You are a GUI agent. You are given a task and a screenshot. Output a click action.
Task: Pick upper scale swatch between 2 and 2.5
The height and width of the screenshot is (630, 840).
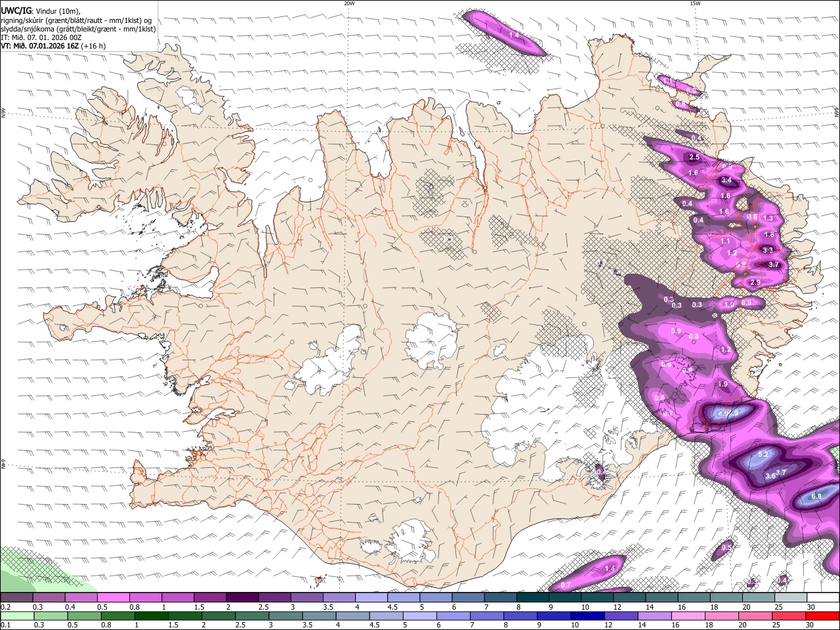coord(242,597)
